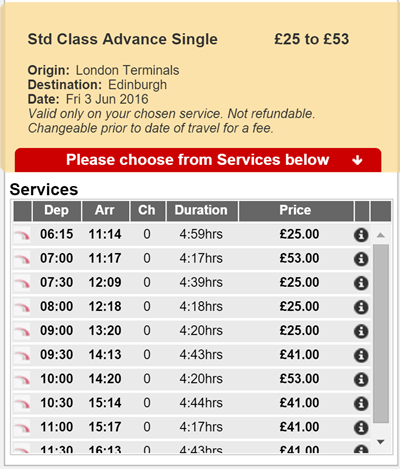Sort services by Duration column header
Screen dimensions: 400x469
pos(202,211)
